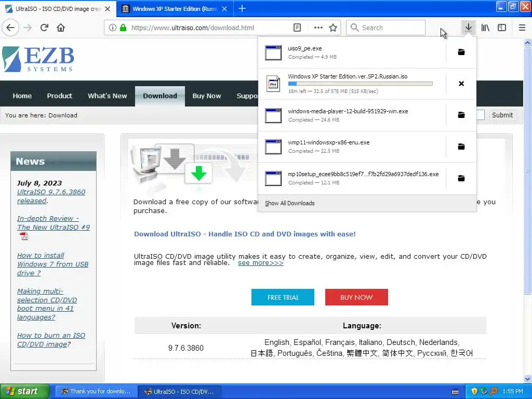Click the ISO file icon in downloads
Viewport: 532px width, 399px height.
pos(273,84)
